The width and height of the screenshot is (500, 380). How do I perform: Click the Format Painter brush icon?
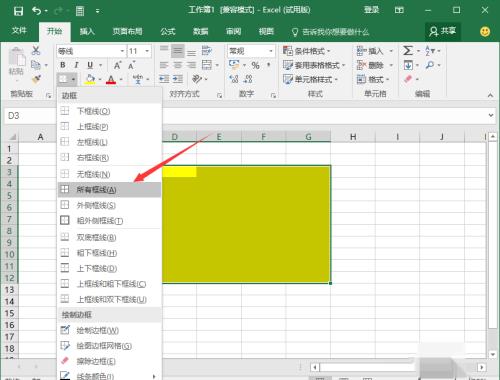click(x=36, y=79)
